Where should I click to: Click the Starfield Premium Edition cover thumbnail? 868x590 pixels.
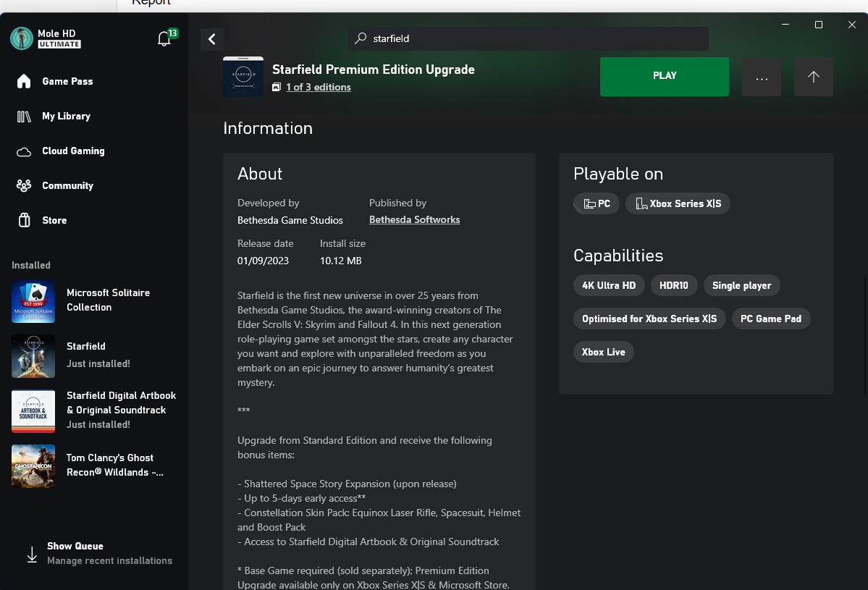click(x=243, y=77)
